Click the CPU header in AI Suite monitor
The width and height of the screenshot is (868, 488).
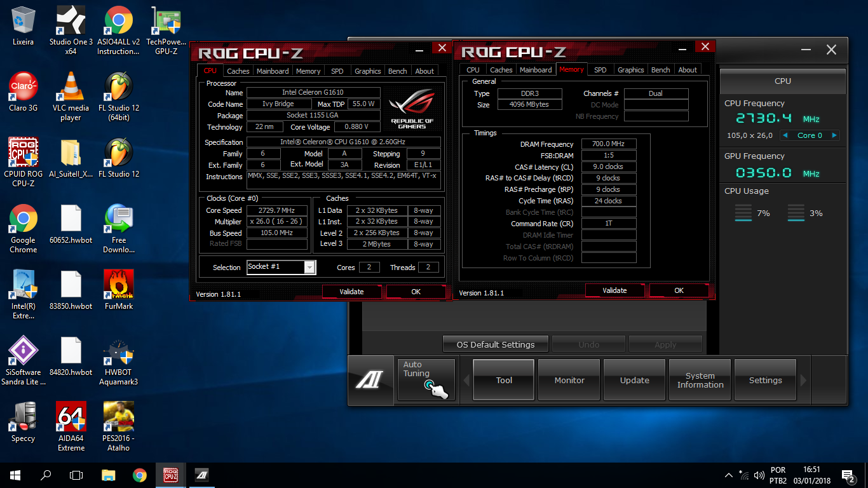[x=783, y=81]
